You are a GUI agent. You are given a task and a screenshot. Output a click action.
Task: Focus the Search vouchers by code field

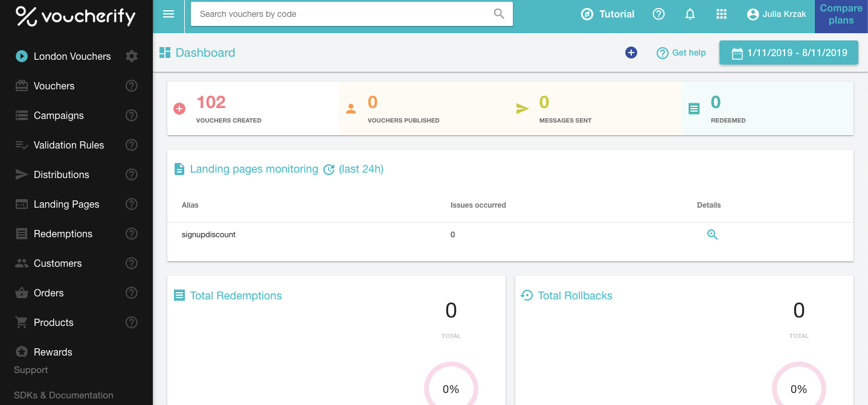tap(352, 14)
